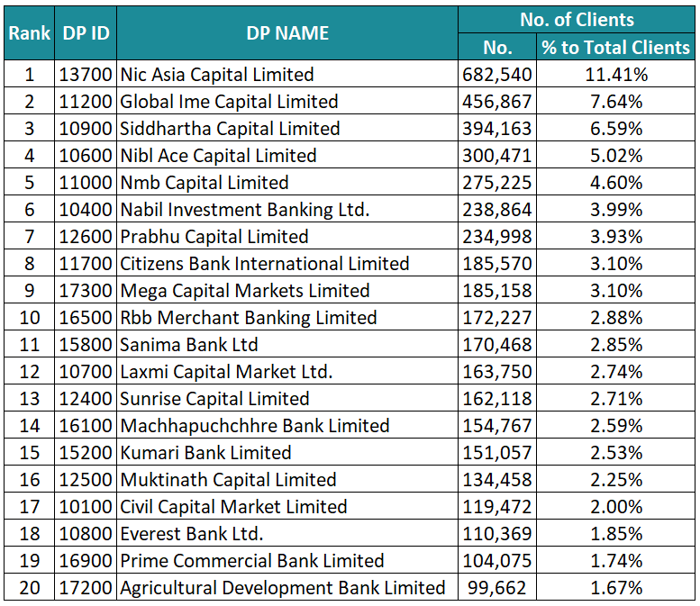Select the % to Total Clients subheader
700x606 pixels.
click(x=616, y=48)
